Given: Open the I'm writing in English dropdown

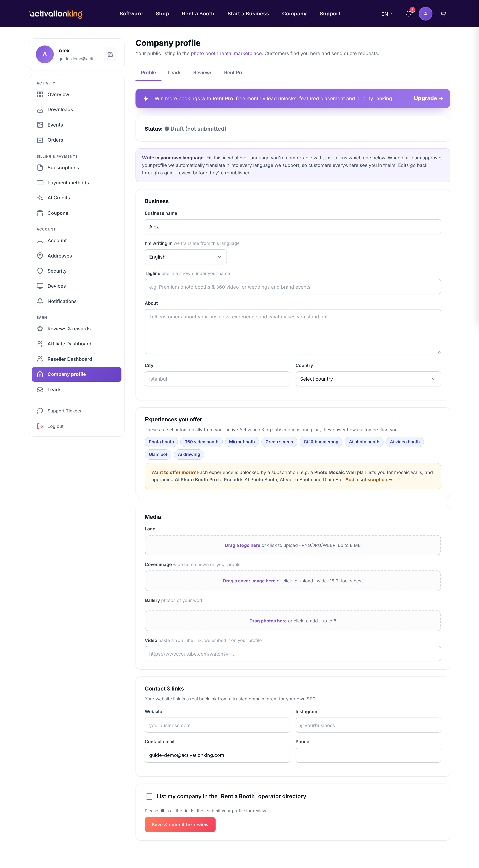Looking at the screenshot, I should (186, 257).
